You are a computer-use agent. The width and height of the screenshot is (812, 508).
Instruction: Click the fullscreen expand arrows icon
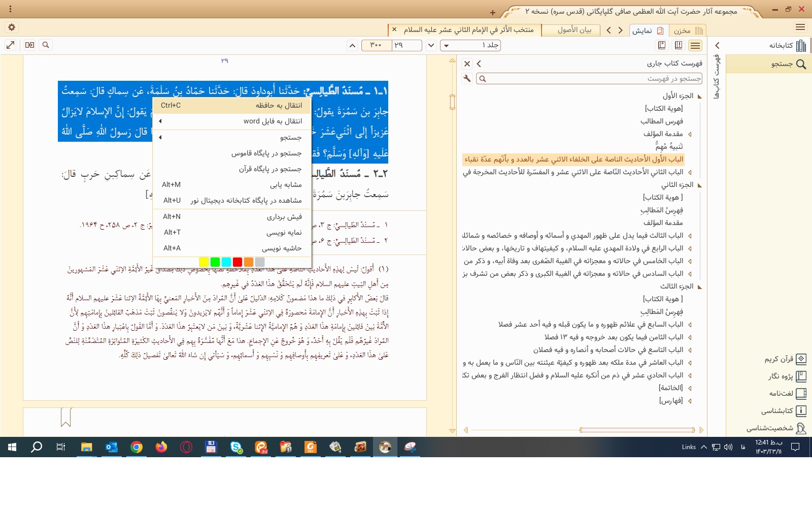10,45
